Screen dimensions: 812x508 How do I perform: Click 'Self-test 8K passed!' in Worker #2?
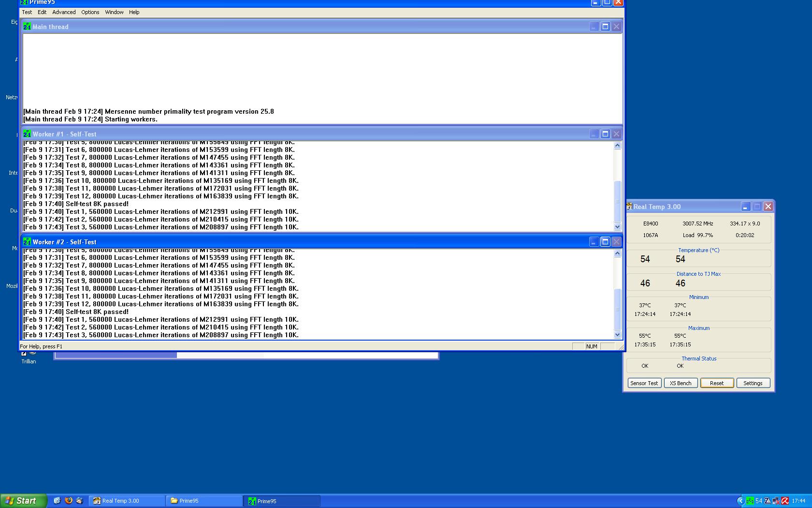pos(76,312)
